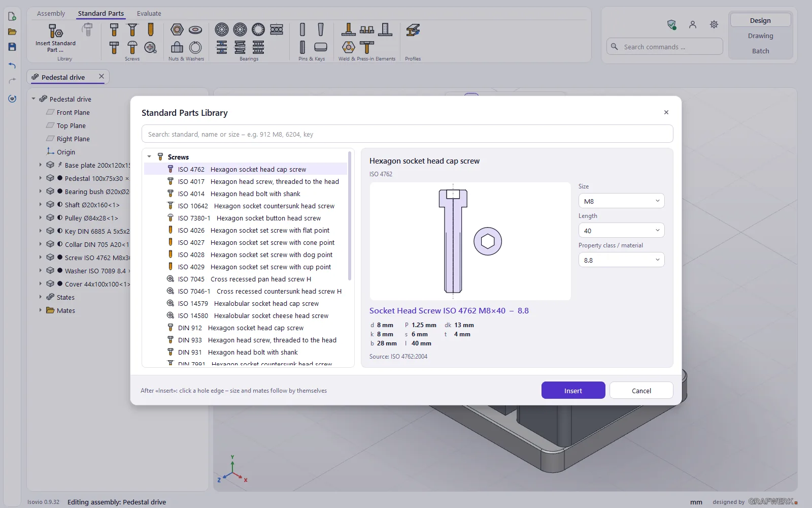Click the Search commands field
The height and width of the screenshot is (508, 812).
click(664, 47)
